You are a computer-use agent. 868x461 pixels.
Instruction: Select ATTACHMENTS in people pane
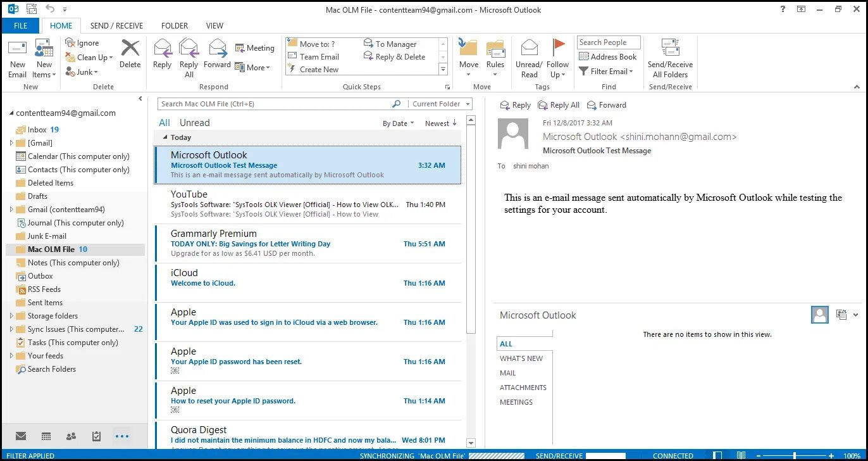click(523, 388)
